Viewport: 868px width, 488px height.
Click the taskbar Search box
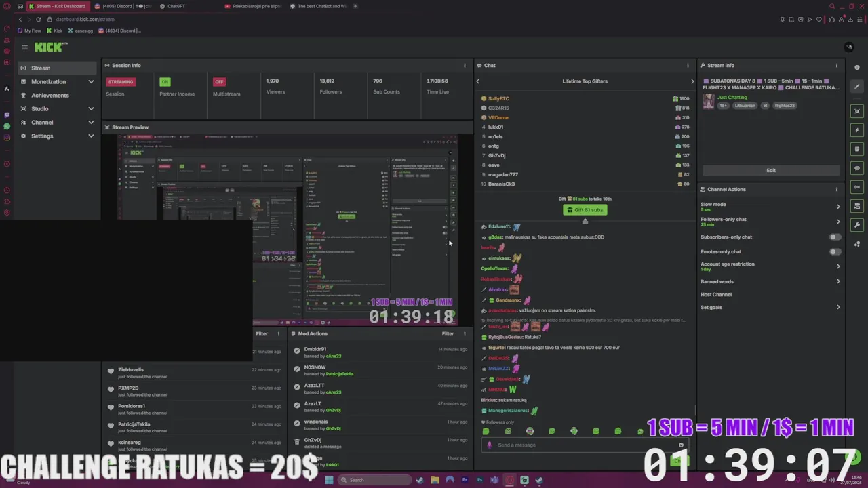pyautogui.click(x=375, y=480)
